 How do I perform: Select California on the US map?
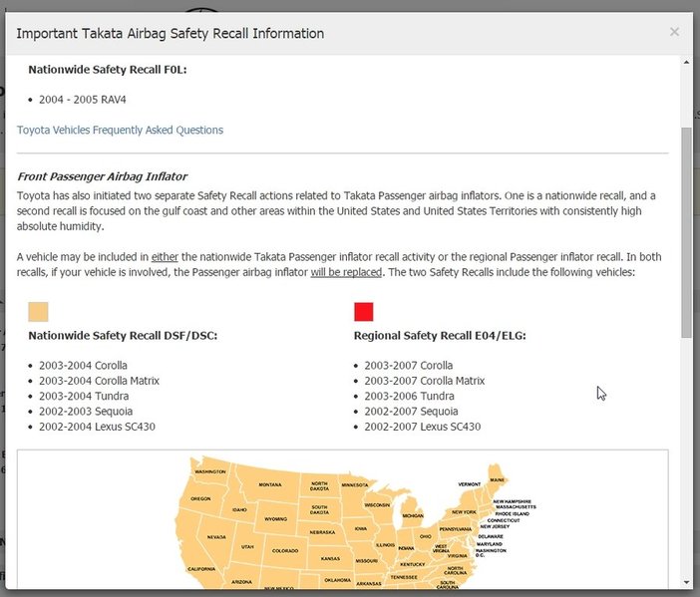[x=201, y=569]
